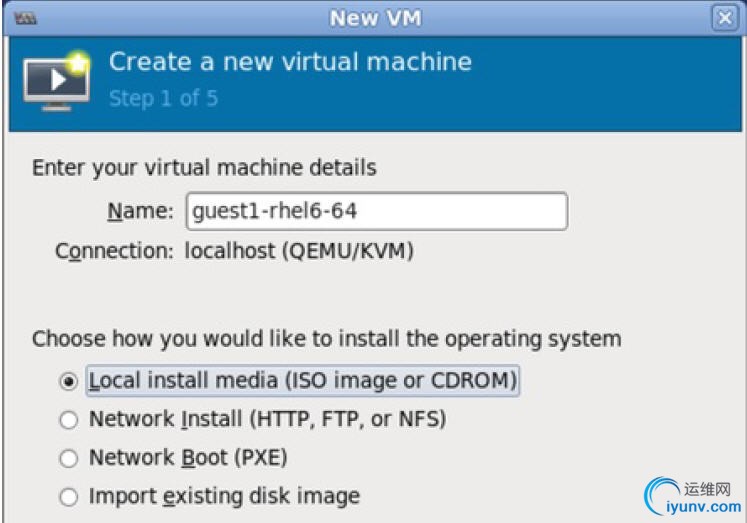
Task: Open the iyunv.com watermark link
Action: (704, 507)
